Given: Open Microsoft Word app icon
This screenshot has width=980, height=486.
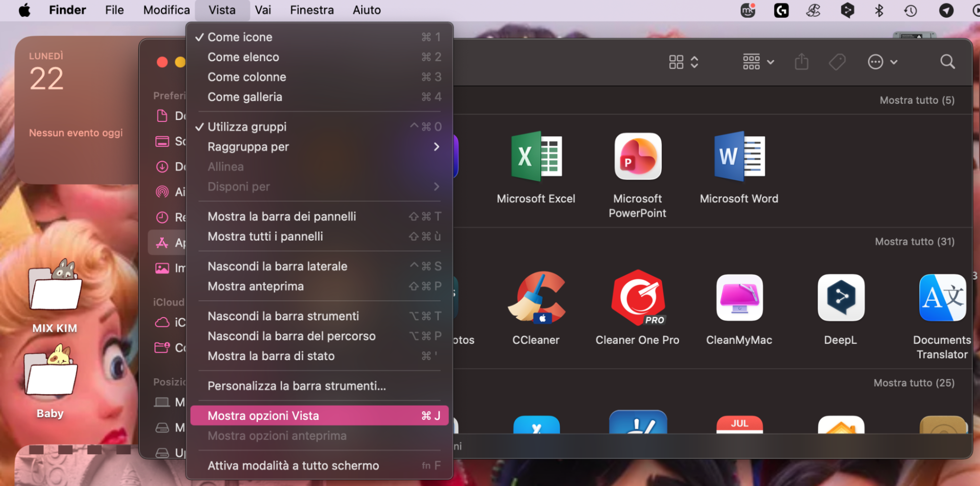Looking at the screenshot, I should point(739,157).
